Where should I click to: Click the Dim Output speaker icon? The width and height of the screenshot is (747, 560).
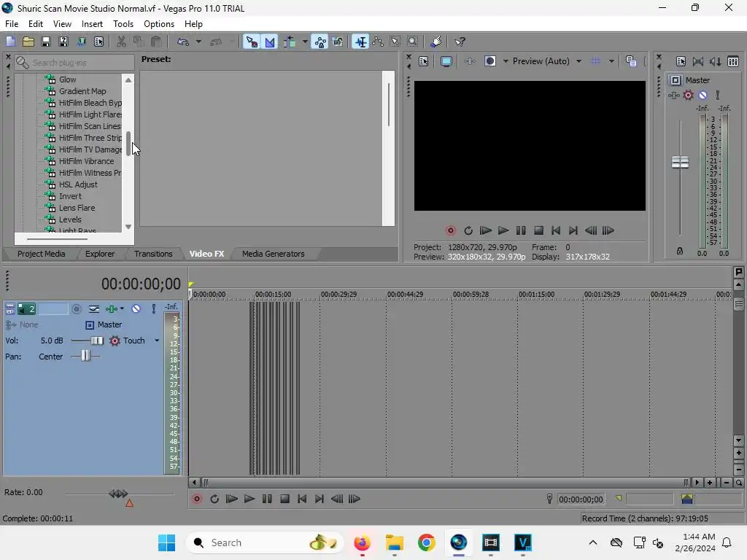point(716,61)
